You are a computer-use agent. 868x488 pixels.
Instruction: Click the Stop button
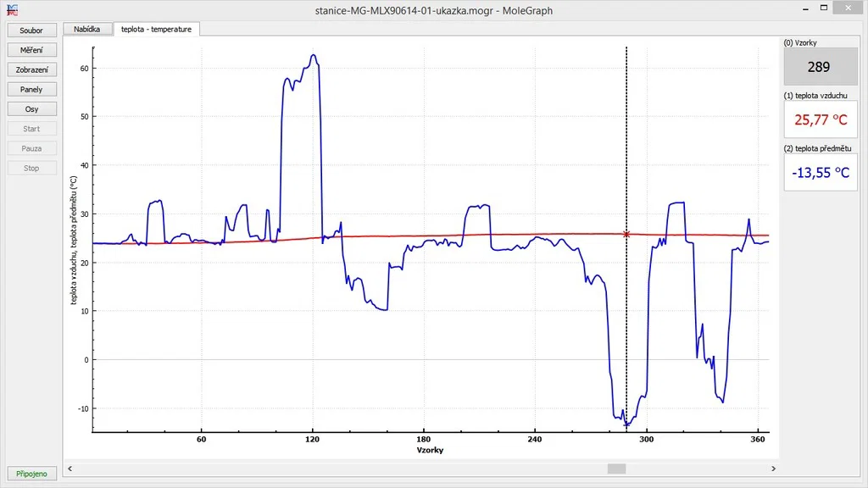pos(31,168)
